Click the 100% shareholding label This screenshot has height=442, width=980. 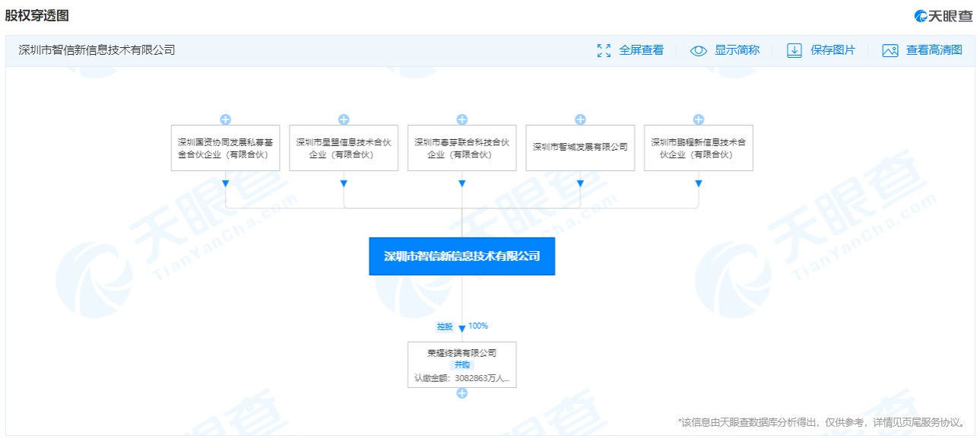478,326
